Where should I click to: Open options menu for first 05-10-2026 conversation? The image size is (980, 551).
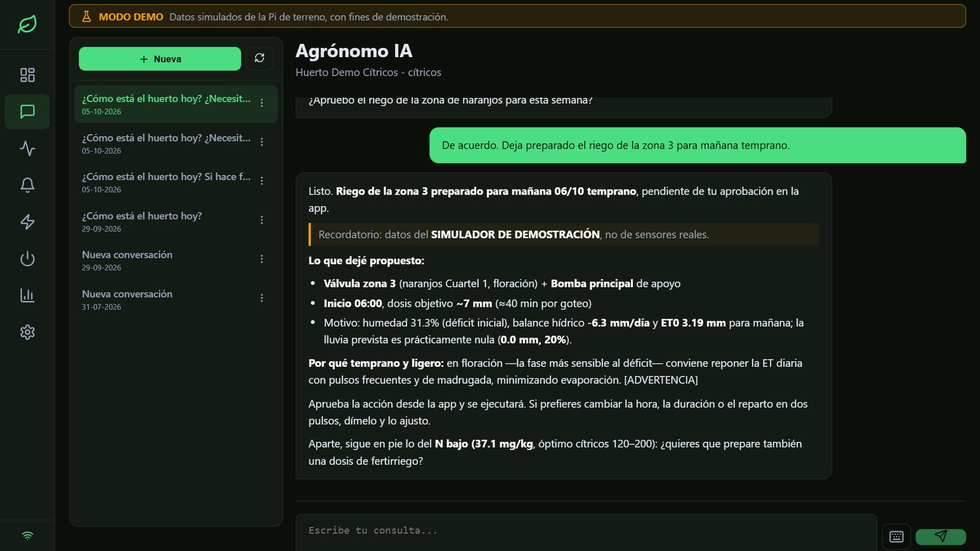[262, 103]
